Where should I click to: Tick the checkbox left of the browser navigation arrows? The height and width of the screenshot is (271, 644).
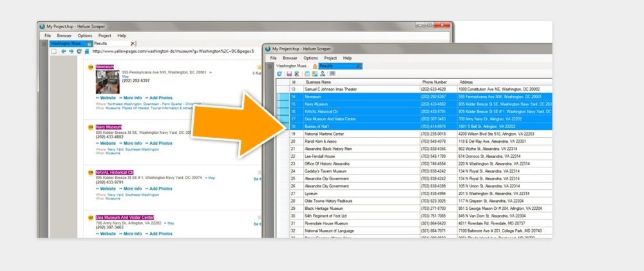[x=54, y=51]
